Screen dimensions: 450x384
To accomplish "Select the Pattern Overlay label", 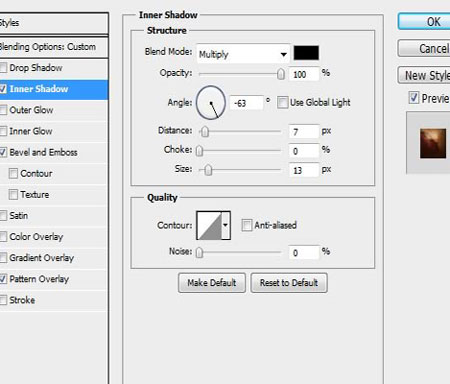I will (39, 279).
